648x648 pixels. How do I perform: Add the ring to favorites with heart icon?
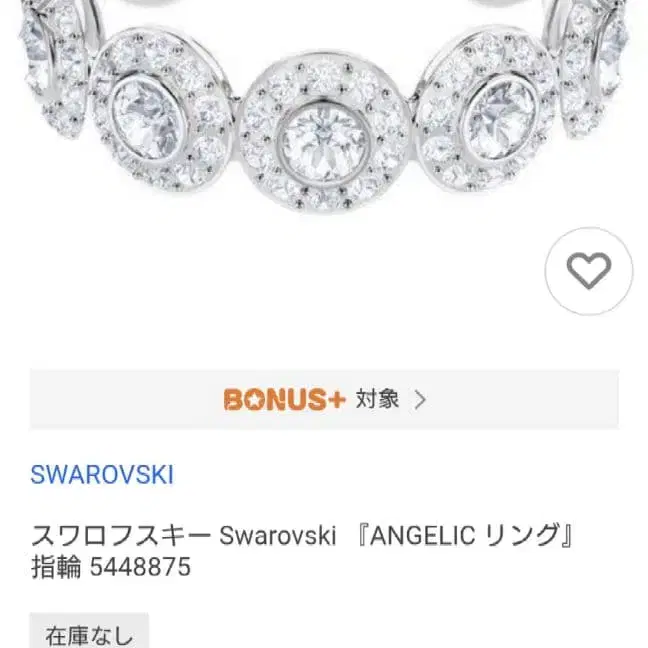click(589, 271)
